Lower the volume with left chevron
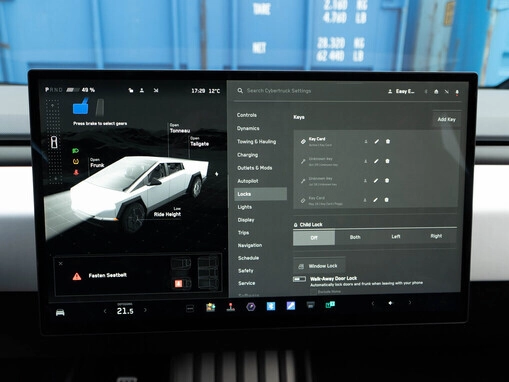This screenshot has height=382, width=509. [373, 303]
